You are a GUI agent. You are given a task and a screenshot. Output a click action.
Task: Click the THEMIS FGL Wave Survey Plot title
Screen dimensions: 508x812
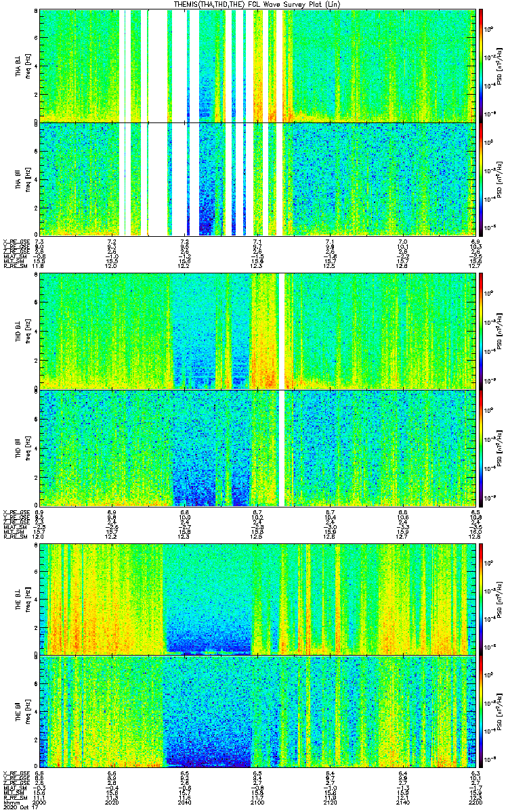258,4
